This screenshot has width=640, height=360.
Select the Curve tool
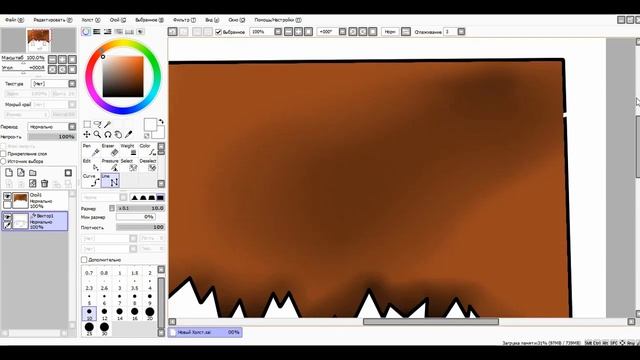click(90, 180)
